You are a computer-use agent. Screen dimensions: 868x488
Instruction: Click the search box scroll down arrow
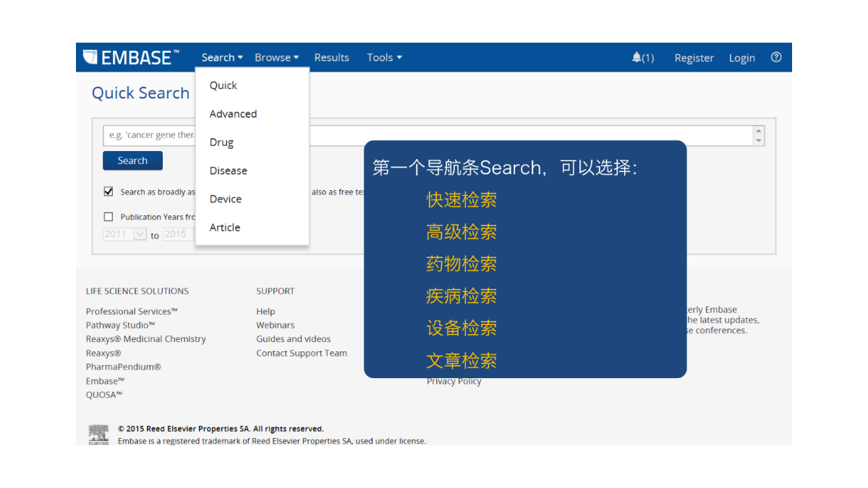tap(759, 140)
